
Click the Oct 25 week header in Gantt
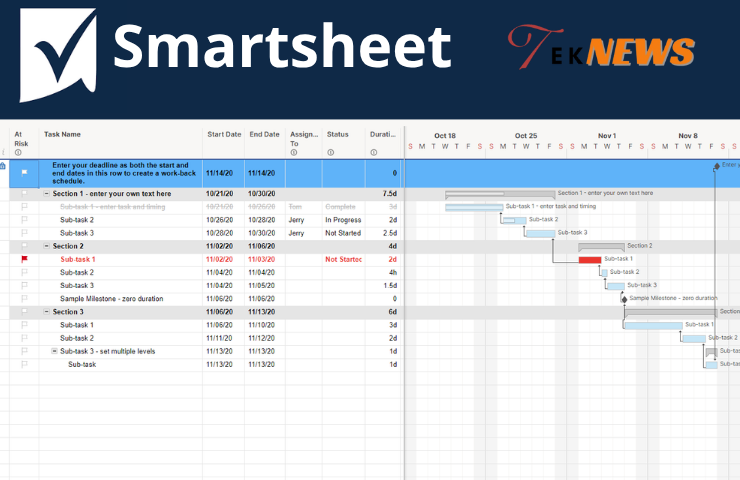click(526, 135)
